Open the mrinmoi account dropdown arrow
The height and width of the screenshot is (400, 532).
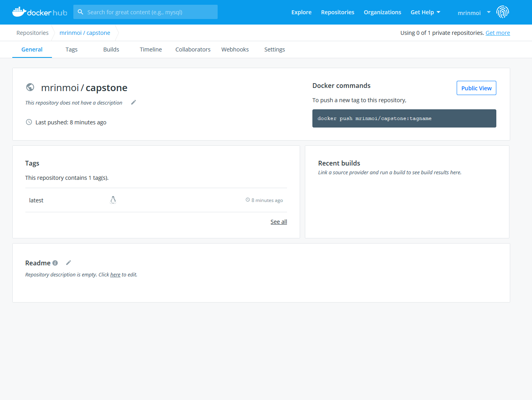pyautogui.click(x=489, y=12)
